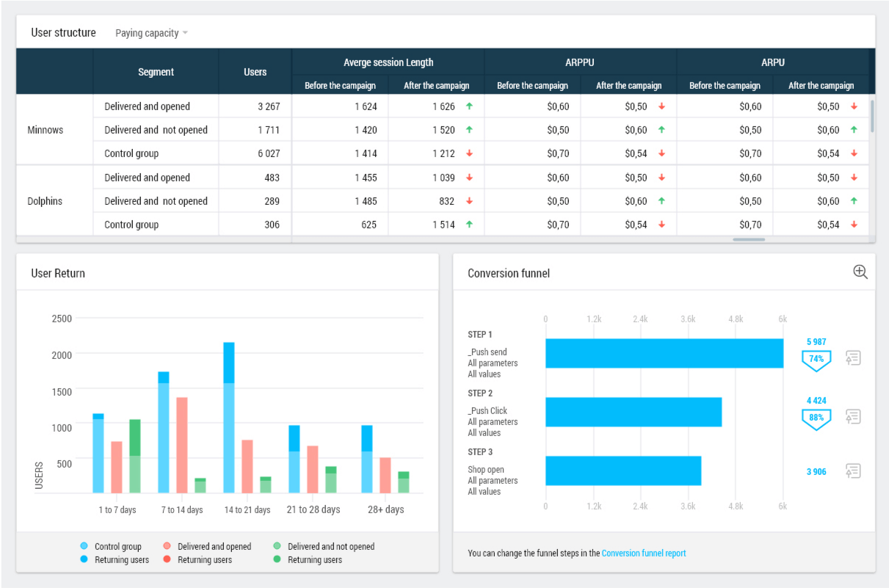This screenshot has height=588, width=889.
Task: Click the Step 2 Push Click details icon
Action: click(x=852, y=417)
